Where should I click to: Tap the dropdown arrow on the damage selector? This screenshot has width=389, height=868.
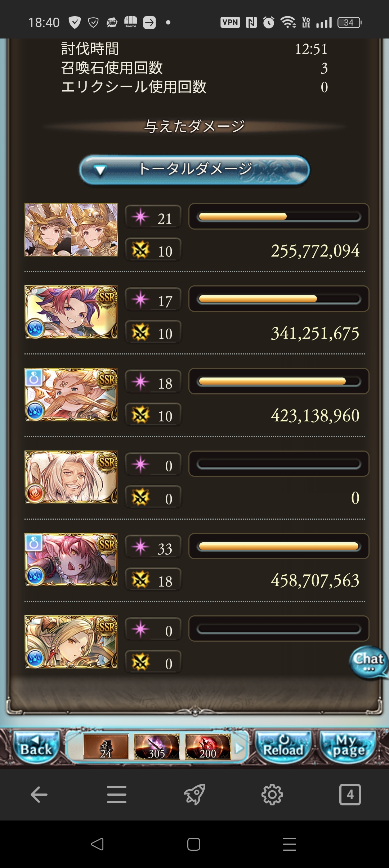coord(100,170)
